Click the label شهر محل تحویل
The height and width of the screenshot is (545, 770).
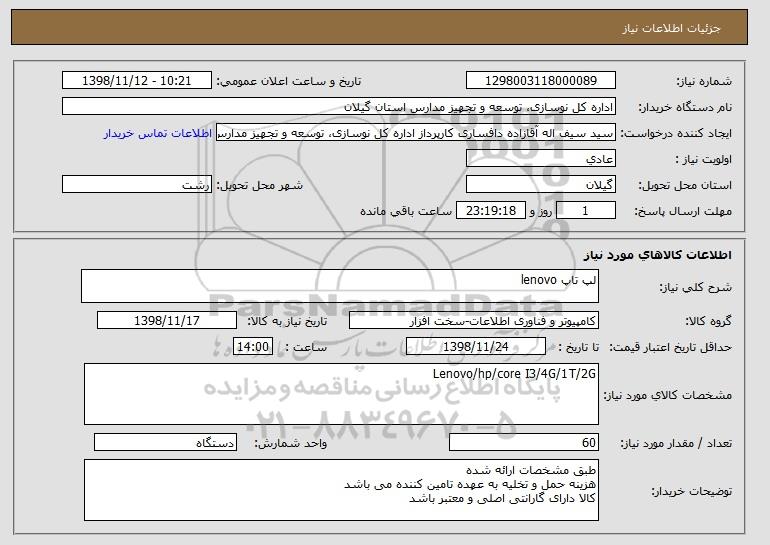(x=260, y=186)
